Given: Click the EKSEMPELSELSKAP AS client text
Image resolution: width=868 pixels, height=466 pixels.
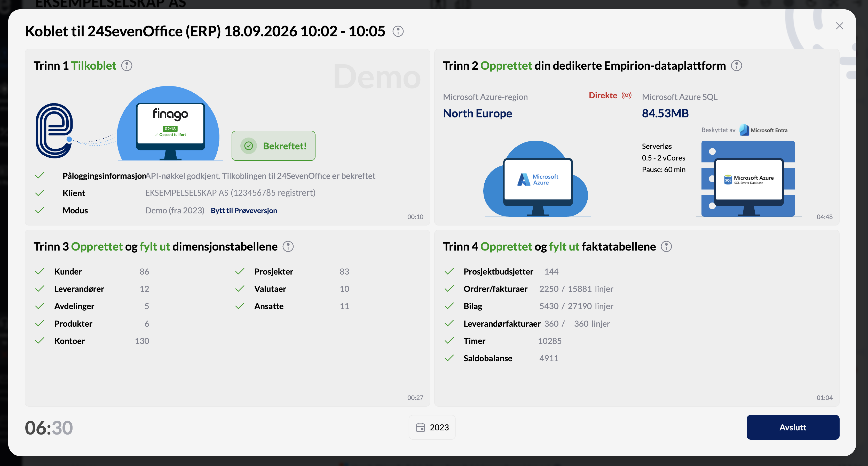Looking at the screenshot, I should tap(230, 193).
